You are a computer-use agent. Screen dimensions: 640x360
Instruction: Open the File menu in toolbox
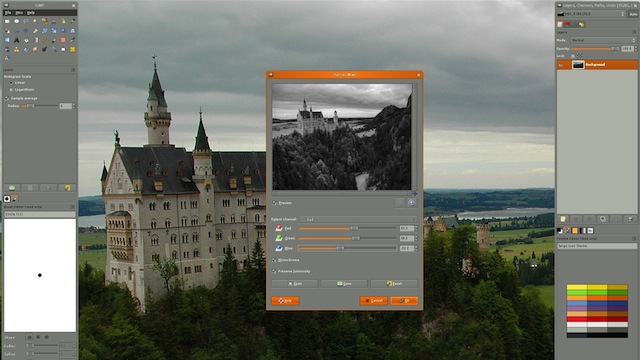coord(8,13)
